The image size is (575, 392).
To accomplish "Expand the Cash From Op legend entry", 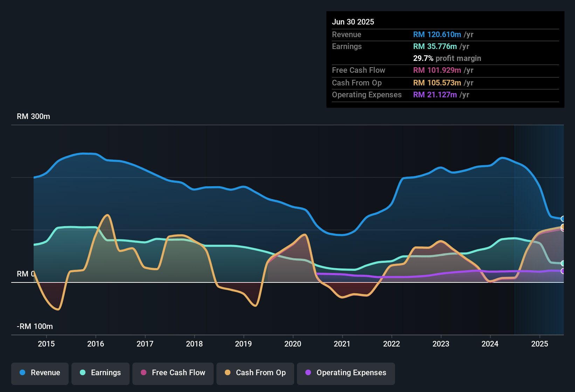I will [x=255, y=373].
